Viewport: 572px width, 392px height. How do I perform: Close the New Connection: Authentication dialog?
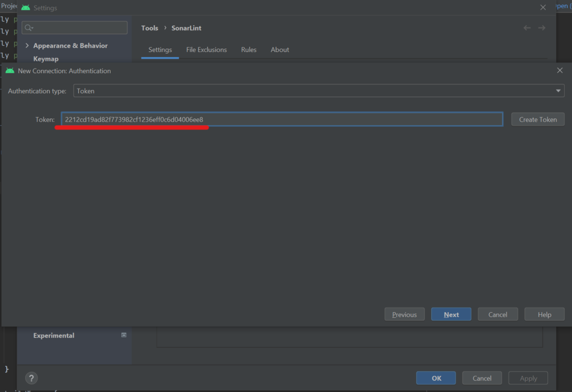[560, 70]
